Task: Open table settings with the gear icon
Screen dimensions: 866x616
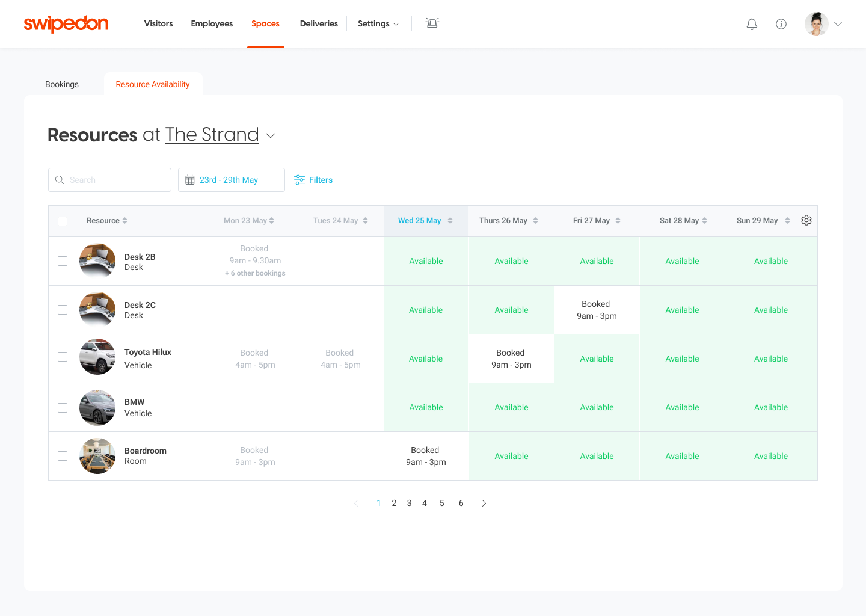Action: click(x=806, y=220)
